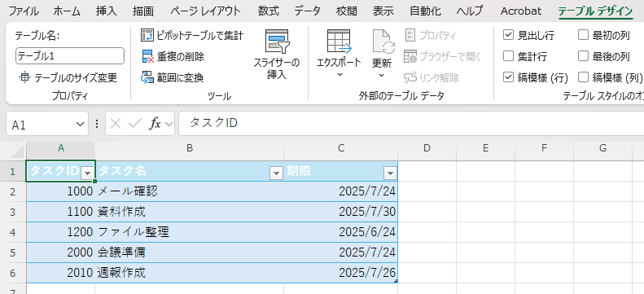The height and width of the screenshot is (294, 644).
Task: Click the テーブルのサイズ変更 icon
Action: (x=24, y=77)
